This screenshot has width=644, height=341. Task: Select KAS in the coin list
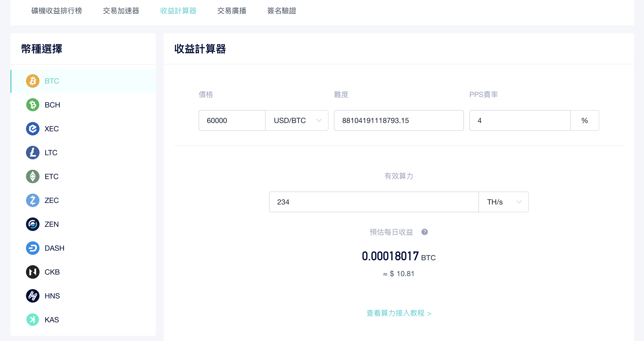83,320
